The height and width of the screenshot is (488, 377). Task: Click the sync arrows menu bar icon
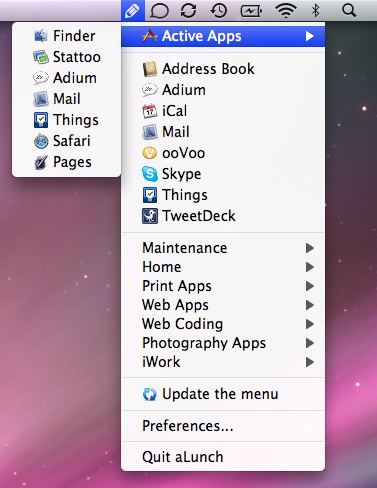[189, 11]
